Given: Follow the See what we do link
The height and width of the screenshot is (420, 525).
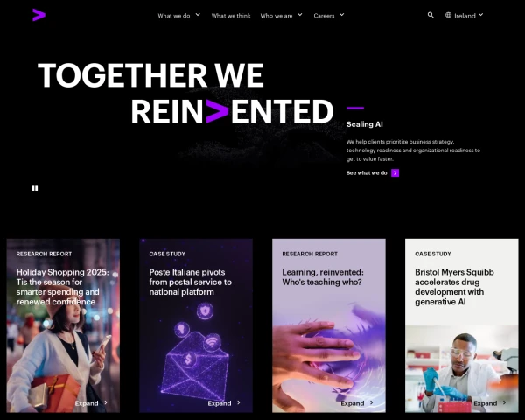Looking at the screenshot, I should point(367,173).
